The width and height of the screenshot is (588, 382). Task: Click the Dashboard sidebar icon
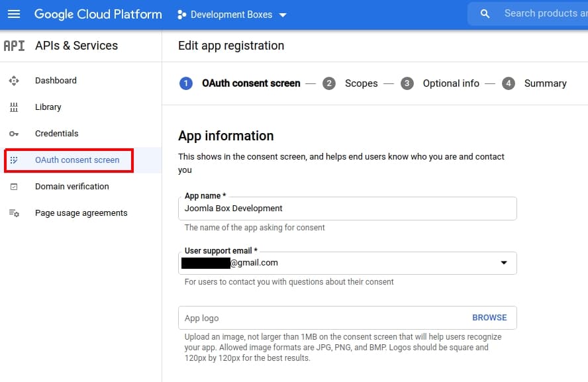coord(14,81)
